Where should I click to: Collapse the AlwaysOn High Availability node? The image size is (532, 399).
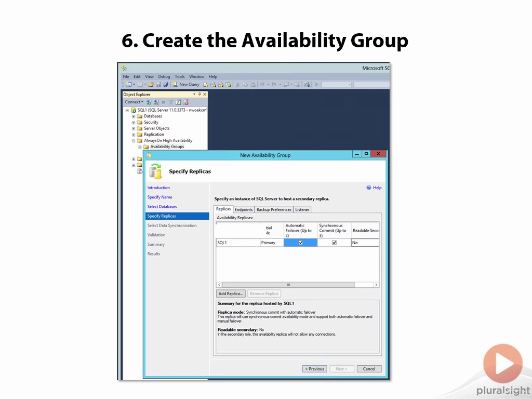coord(134,141)
